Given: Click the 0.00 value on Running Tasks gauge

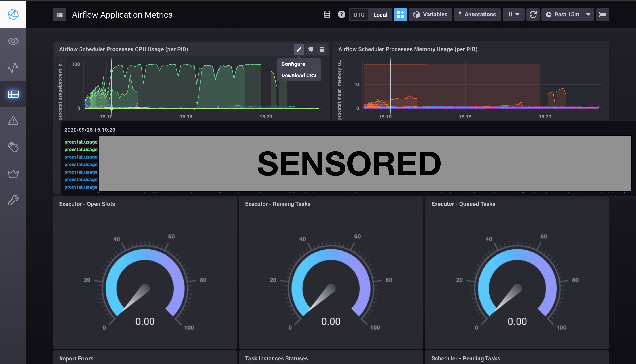Looking at the screenshot, I should (x=331, y=322).
